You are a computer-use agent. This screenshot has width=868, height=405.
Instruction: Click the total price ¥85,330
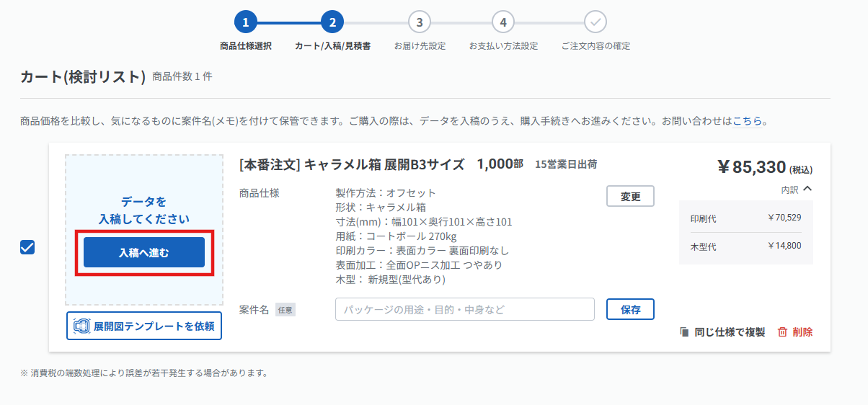coord(751,167)
